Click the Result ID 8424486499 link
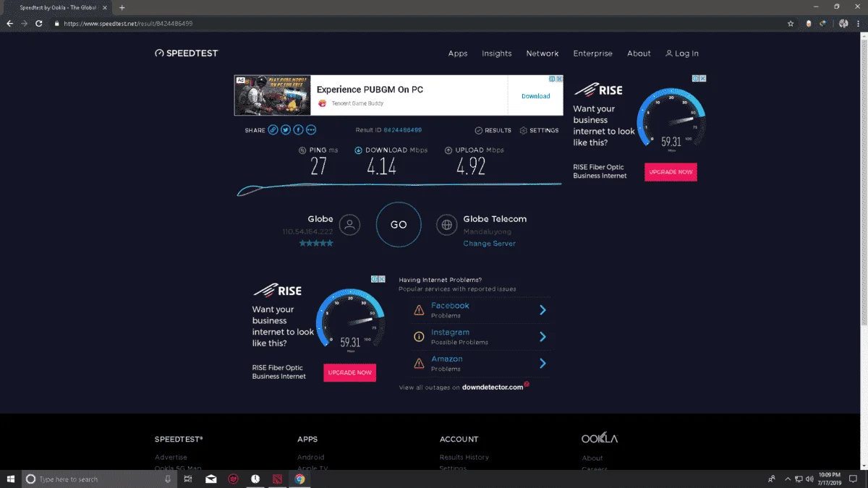This screenshot has width=868, height=488. pyautogui.click(x=402, y=130)
